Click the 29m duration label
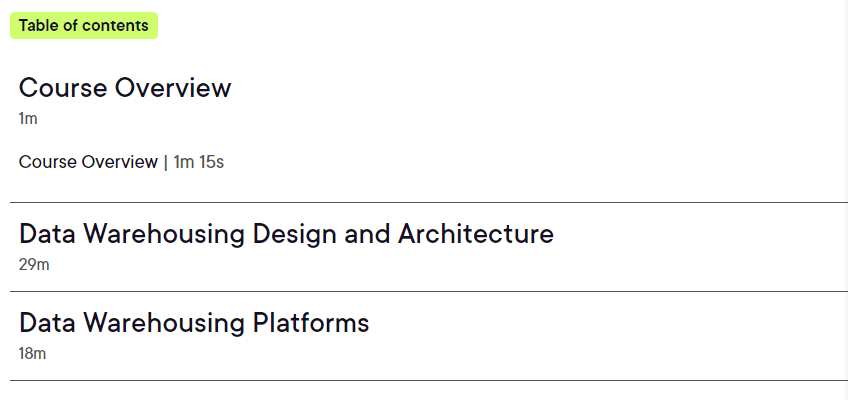Viewport: 852px width, 400px height. (x=34, y=265)
